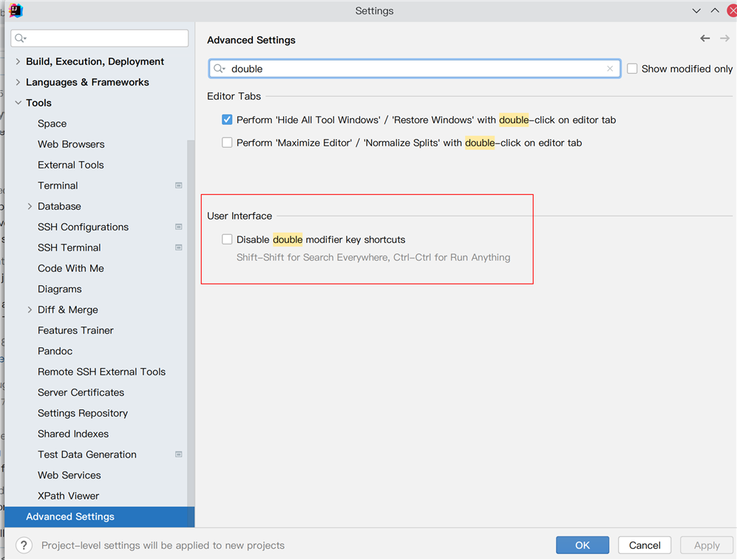Open Web Services settings
The height and width of the screenshot is (560, 737).
(x=69, y=475)
